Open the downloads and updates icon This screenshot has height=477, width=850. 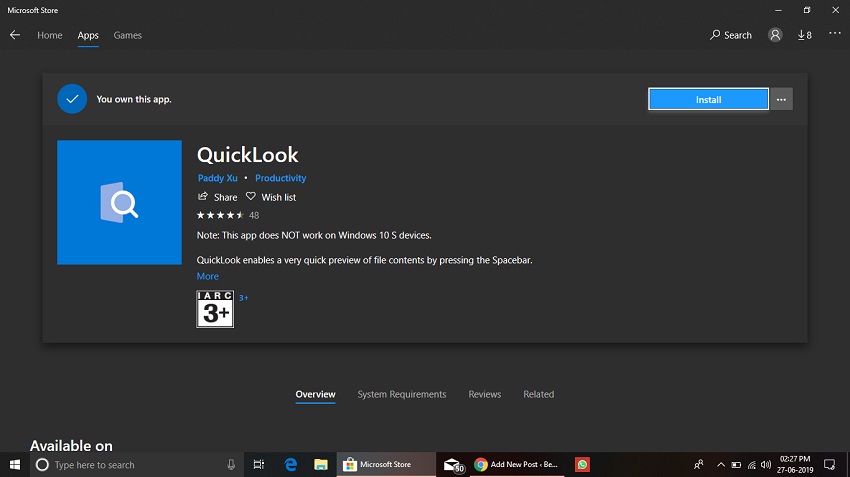pos(804,35)
